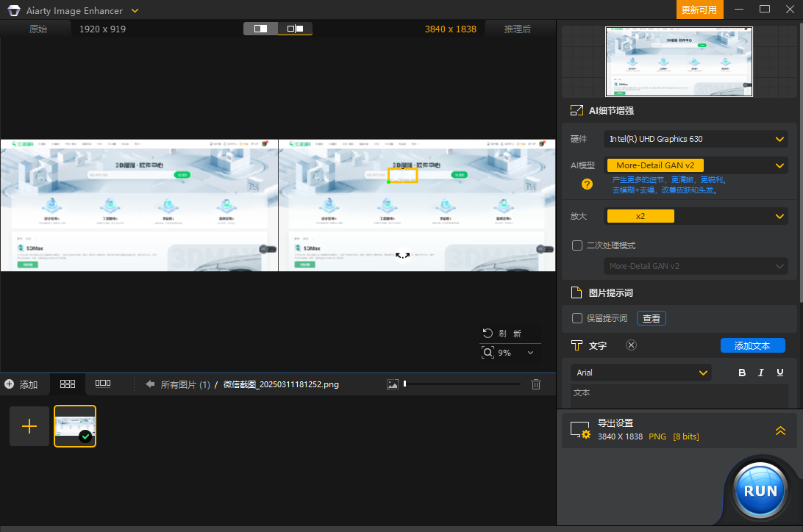
Task: Select the imported screenshot thumbnail
Action: 75,426
